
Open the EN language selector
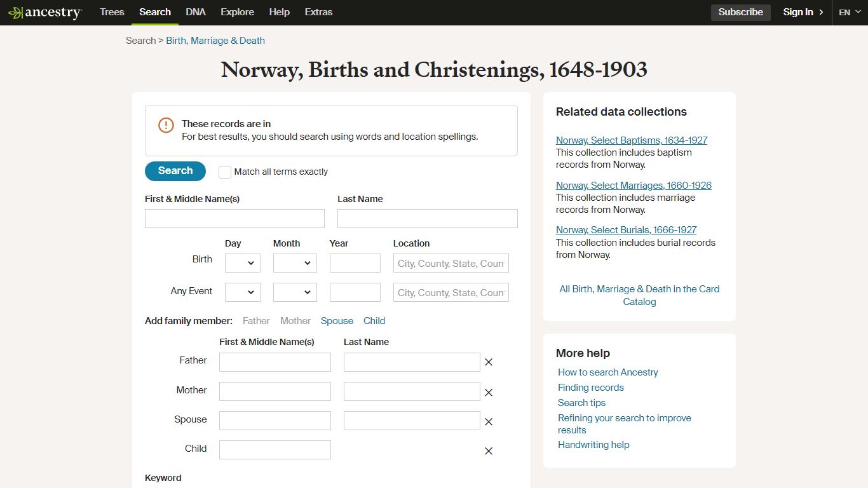pyautogui.click(x=850, y=12)
